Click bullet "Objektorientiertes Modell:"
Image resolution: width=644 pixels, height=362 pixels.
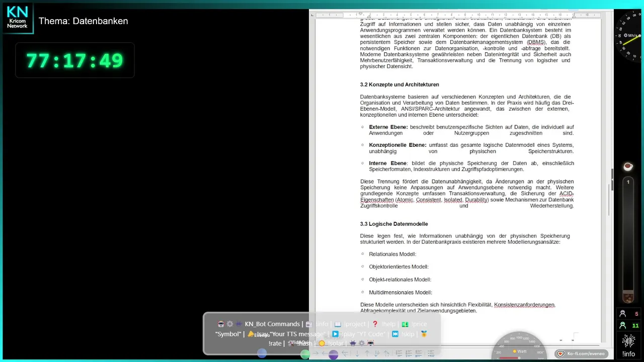click(x=398, y=267)
